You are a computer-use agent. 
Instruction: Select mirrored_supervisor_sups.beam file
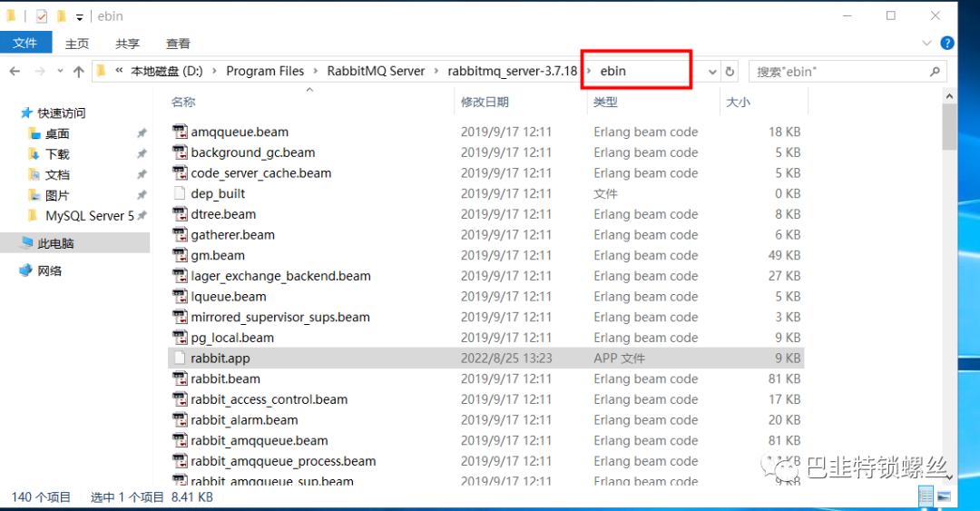280,318
